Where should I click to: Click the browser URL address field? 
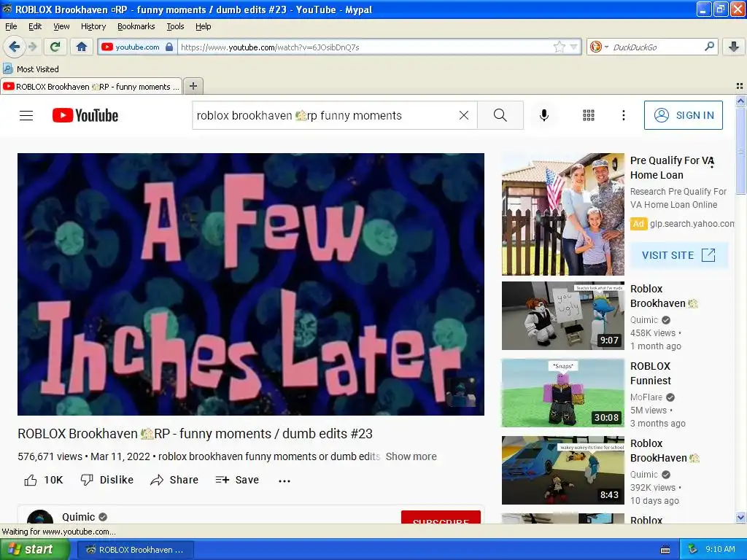365,47
